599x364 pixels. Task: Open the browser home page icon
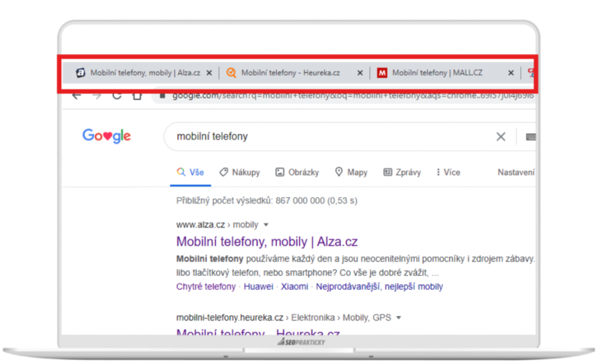(137, 96)
